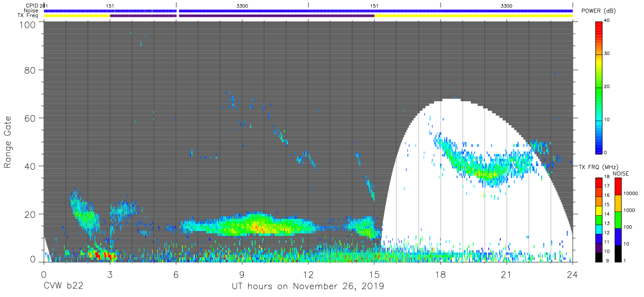This screenshot has height=297, width=644.
Task: Pick the orange block in the NOISE legend
Action: pos(618,203)
